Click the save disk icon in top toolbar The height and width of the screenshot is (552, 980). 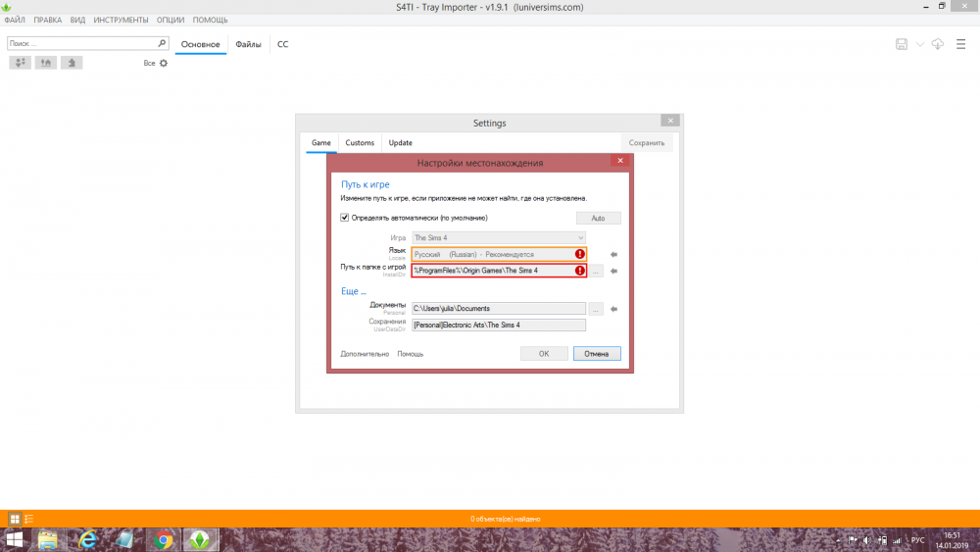(x=902, y=44)
